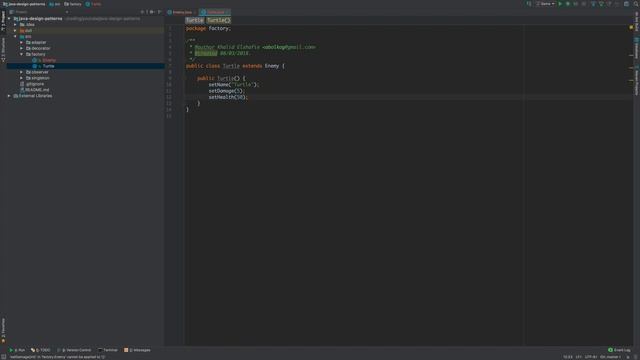Expand the observer package
Screen dimensions: 640x360
click(22, 72)
